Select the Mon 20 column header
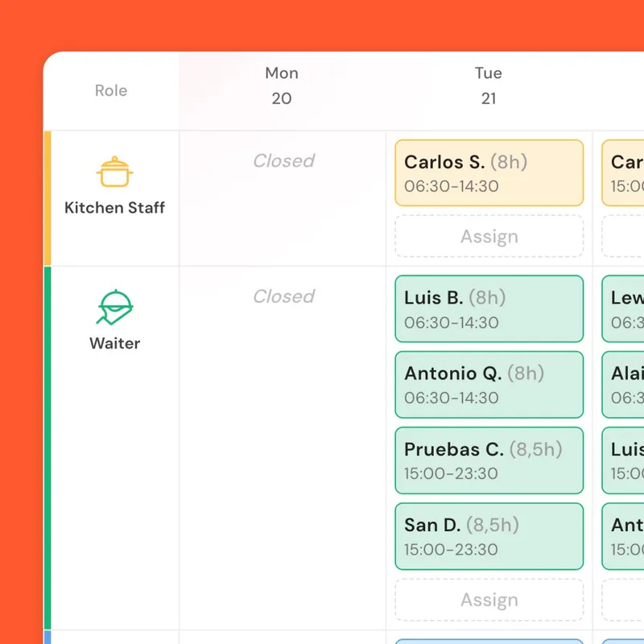This screenshot has width=644, height=644. [x=282, y=85]
